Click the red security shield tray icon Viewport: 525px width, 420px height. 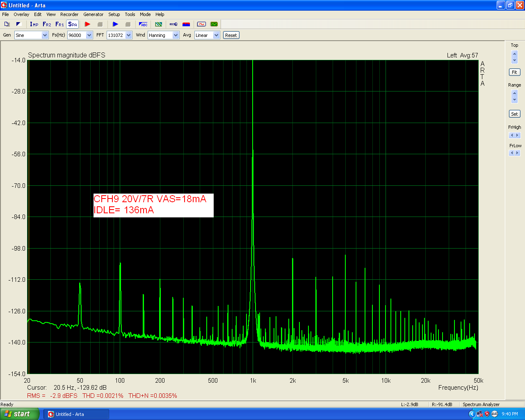[487, 414]
